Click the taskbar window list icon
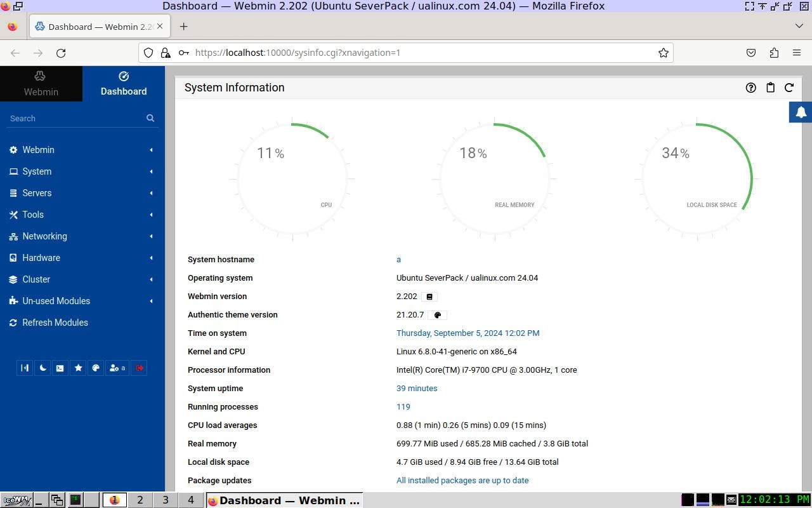This screenshot has height=508, width=812. [x=57, y=500]
